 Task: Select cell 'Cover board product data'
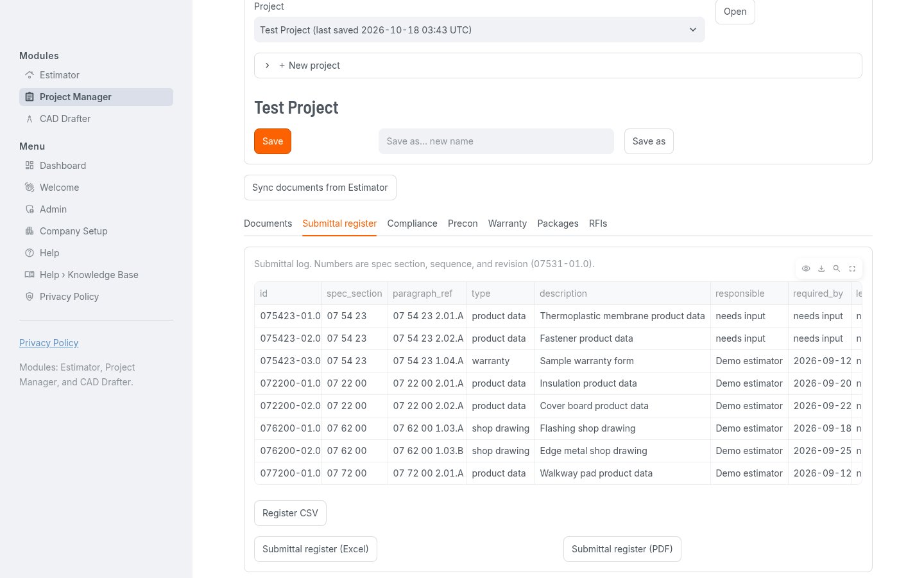pos(622,406)
